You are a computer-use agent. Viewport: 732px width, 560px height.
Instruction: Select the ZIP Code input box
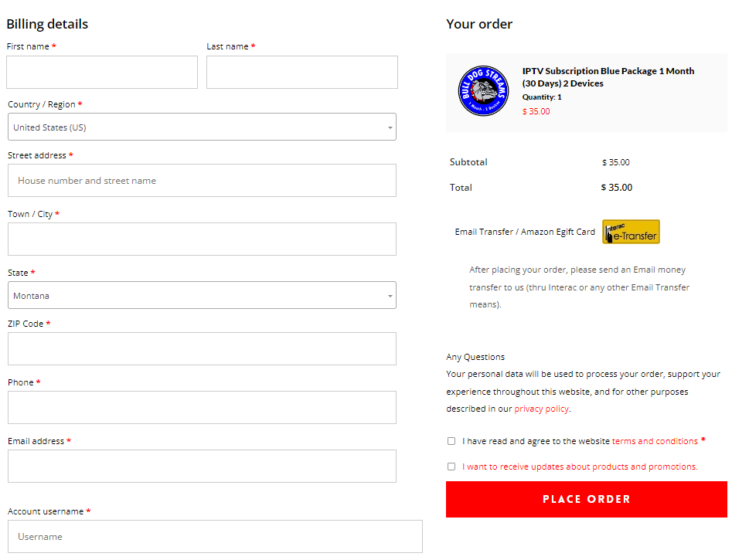(202, 349)
